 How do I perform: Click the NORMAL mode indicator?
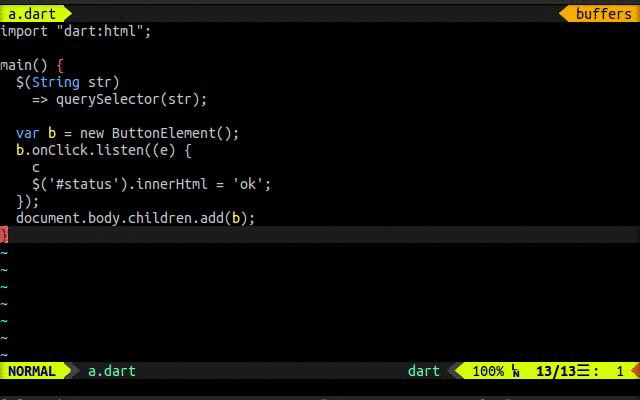(x=32, y=371)
